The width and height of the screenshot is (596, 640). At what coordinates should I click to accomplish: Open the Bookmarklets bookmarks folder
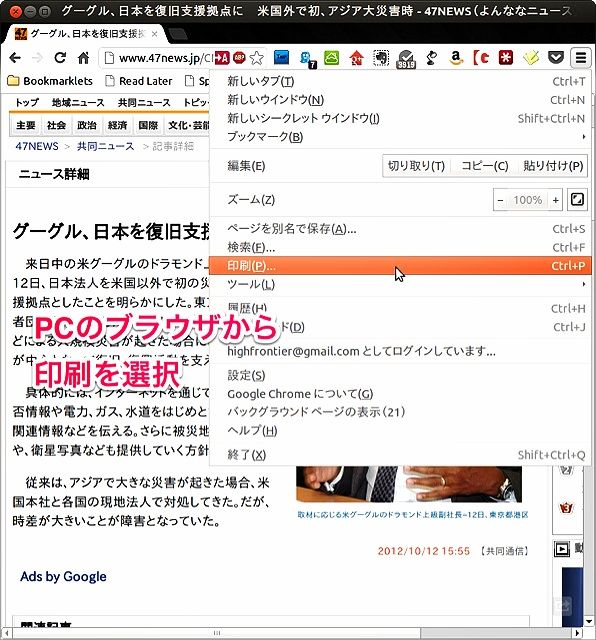click(x=50, y=81)
